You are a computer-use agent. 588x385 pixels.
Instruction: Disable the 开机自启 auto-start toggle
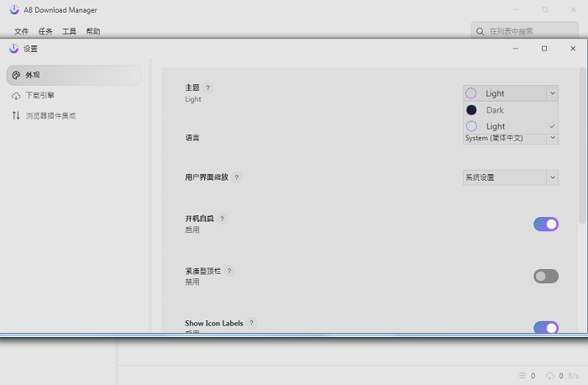point(546,224)
